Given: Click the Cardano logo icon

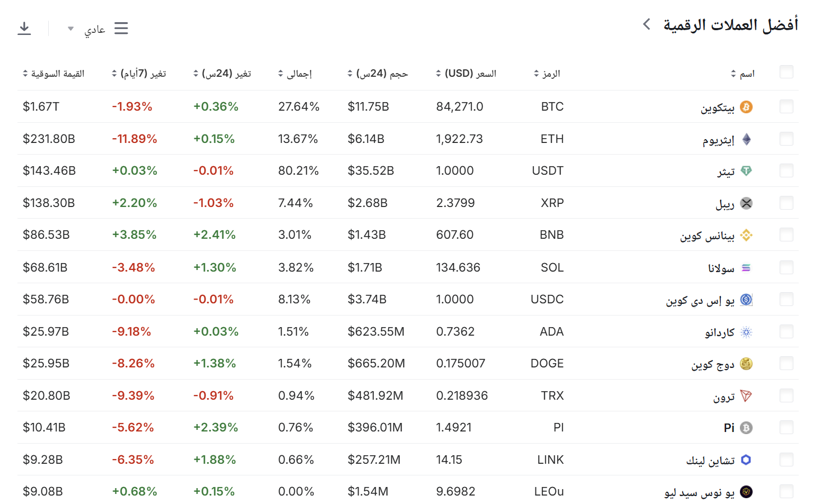Looking at the screenshot, I should click(746, 332).
